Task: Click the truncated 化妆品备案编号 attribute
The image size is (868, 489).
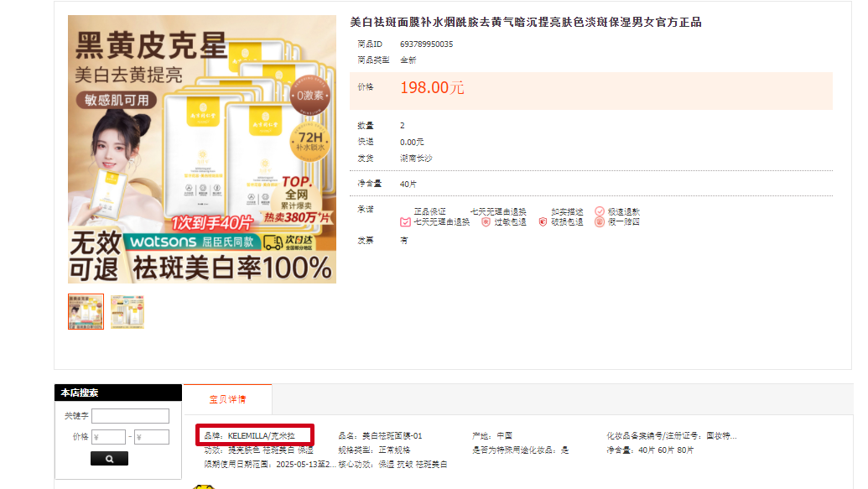Action: pyautogui.click(x=671, y=436)
